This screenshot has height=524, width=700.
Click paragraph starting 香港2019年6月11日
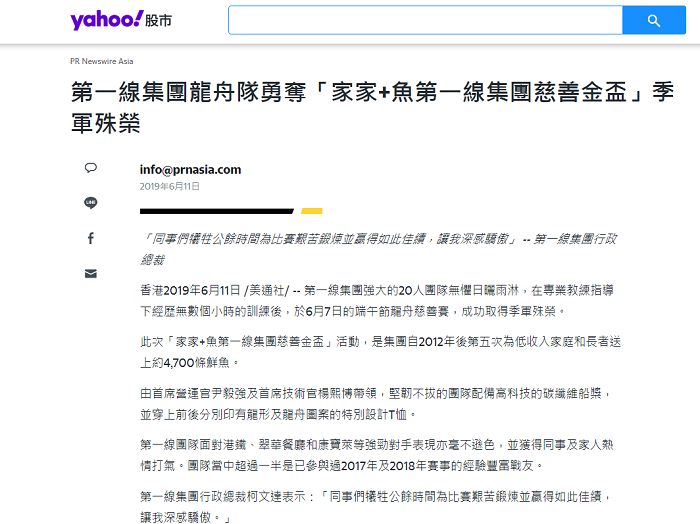click(377, 300)
